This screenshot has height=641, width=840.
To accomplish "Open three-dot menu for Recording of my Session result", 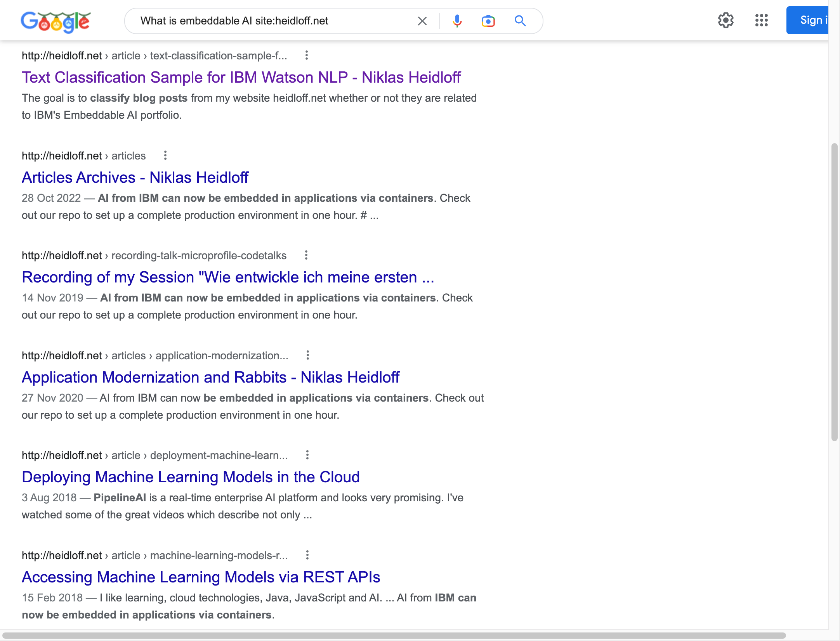I will [x=306, y=255].
